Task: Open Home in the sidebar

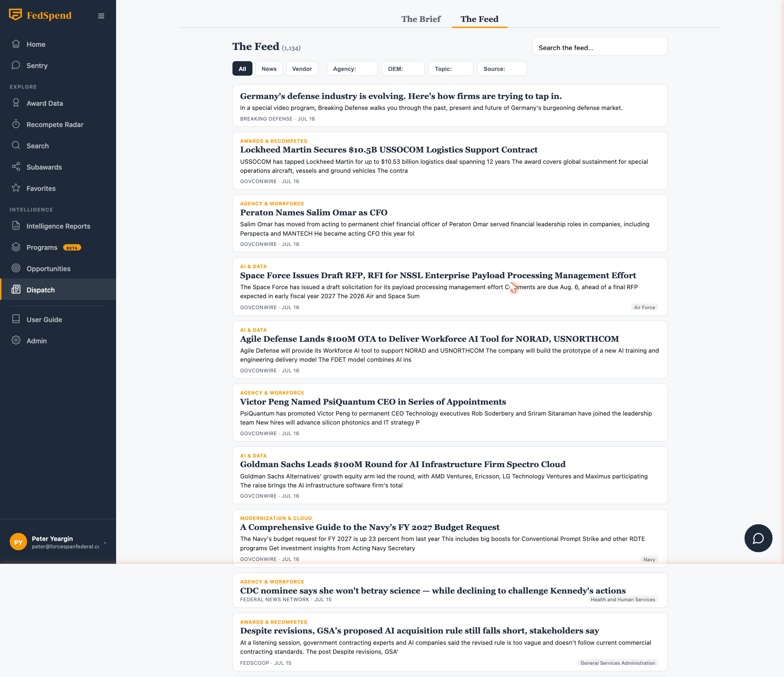Action: click(58, 44)
